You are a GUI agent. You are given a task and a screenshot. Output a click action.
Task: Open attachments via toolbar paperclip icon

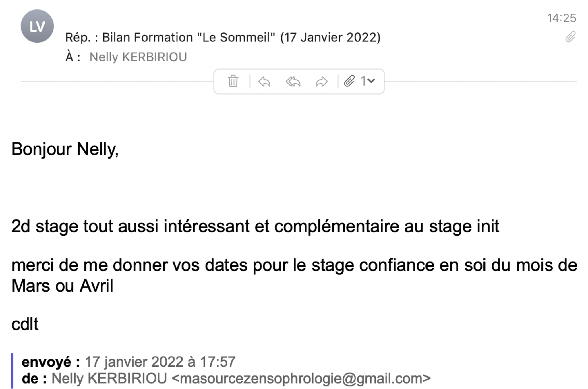pos(349,81)
